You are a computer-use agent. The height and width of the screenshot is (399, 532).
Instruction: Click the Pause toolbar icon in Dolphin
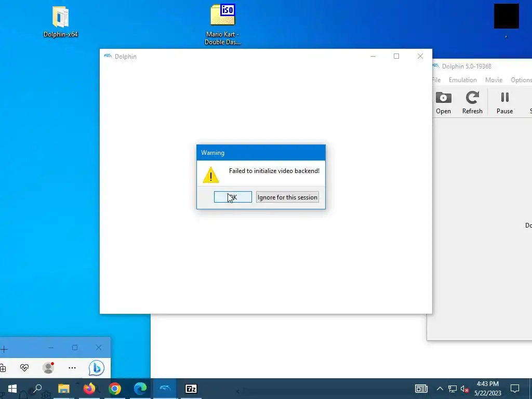504,103
